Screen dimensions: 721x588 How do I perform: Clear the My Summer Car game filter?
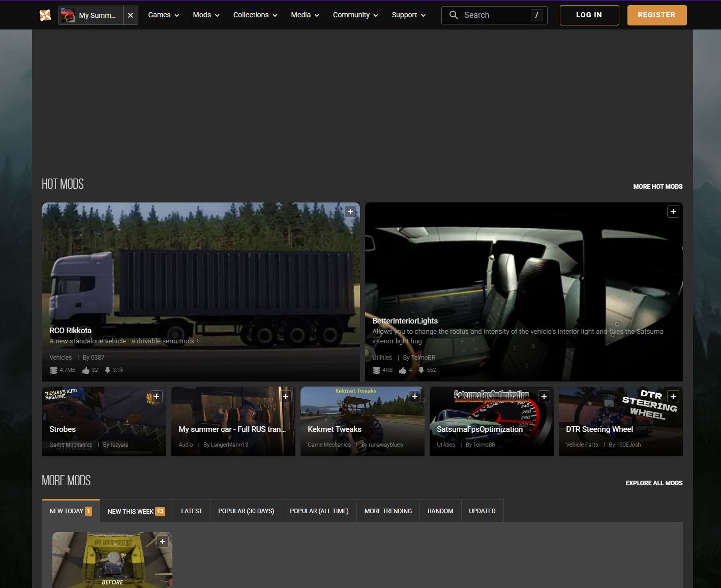click(x=131, y=15)
